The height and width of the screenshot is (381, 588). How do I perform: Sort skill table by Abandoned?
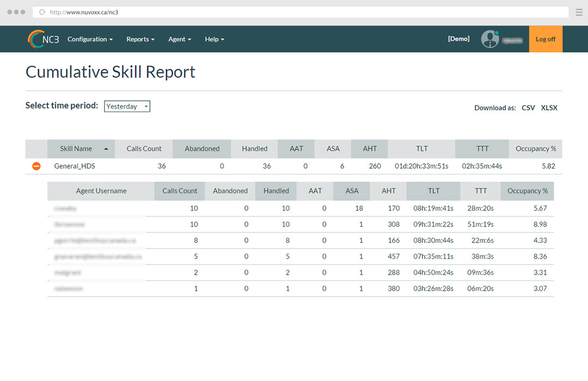202,149
